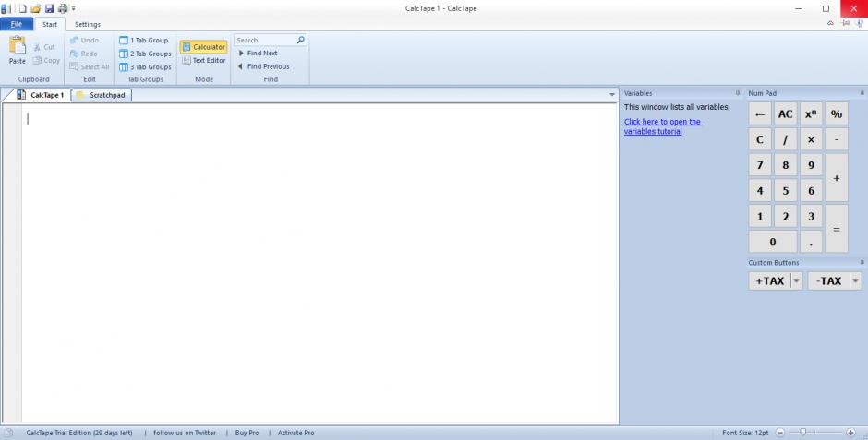Click Cut in Clipboard group
This screenshot has height=440, width=868.
[x=43, y=47]
